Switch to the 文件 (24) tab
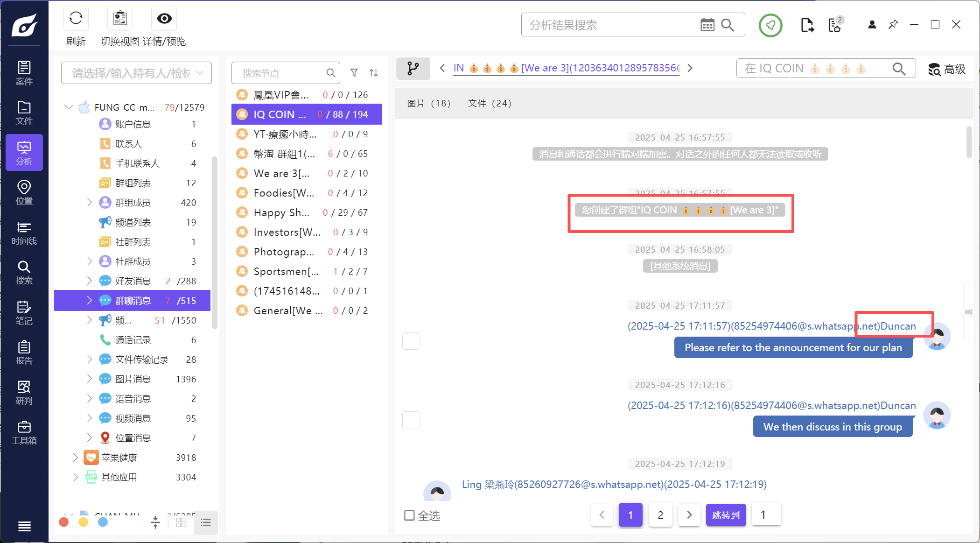This screenshot has height=543, width=980. pyautogui.click(x=490, y=103)
